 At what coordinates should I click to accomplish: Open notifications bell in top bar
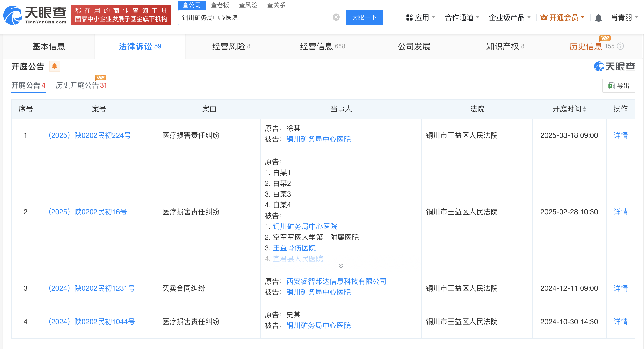[x=598, y=18]
